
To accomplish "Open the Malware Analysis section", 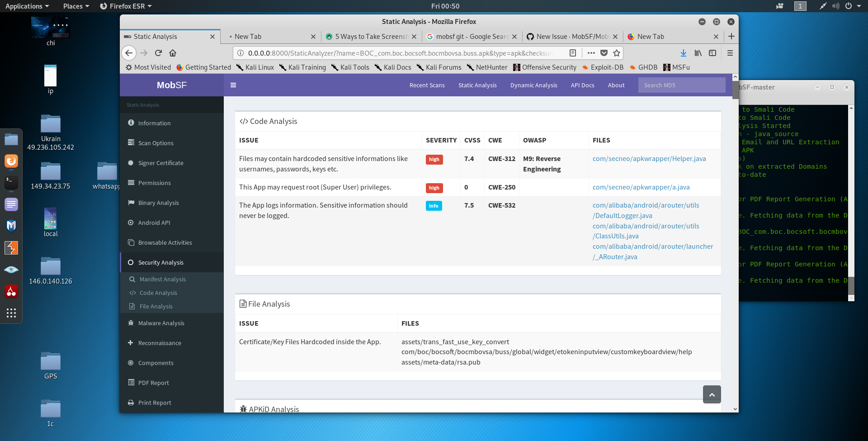I will point(161,323).
